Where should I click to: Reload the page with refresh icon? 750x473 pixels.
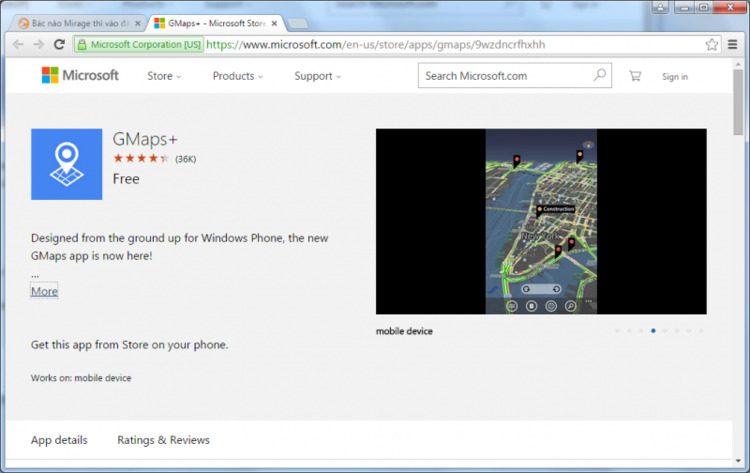tap(59, 44)
